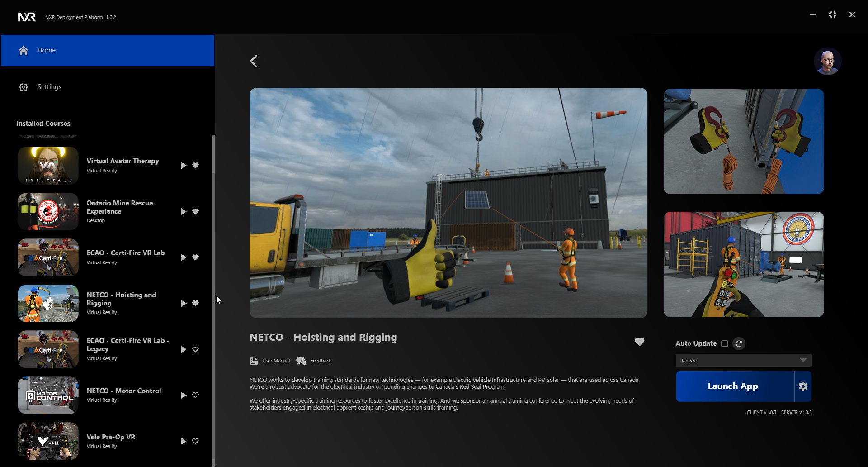868x467 pixels.
Task: Expand the Release version dropdown
Action: (744, 361)
